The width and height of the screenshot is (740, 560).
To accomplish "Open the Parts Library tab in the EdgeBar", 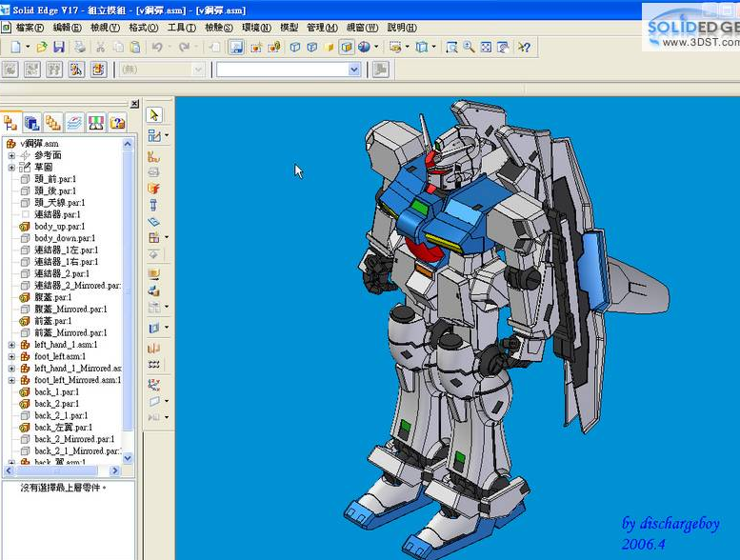I will (31, 123).
